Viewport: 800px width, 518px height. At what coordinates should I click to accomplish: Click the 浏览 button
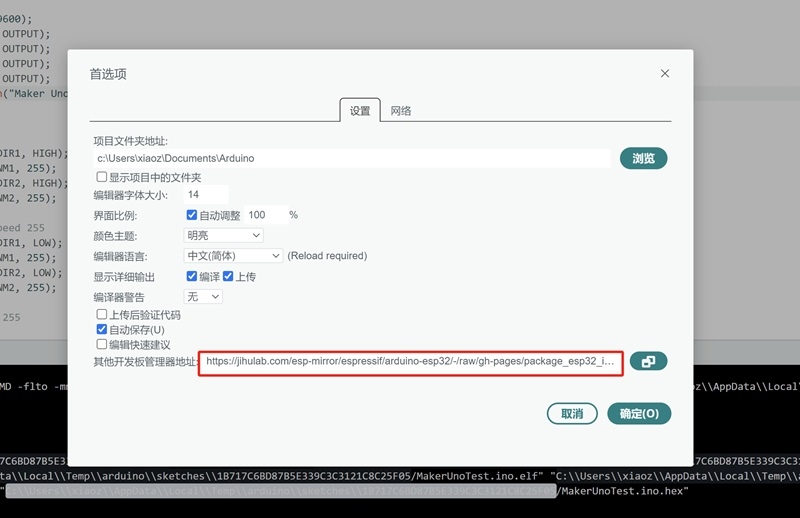643,158
